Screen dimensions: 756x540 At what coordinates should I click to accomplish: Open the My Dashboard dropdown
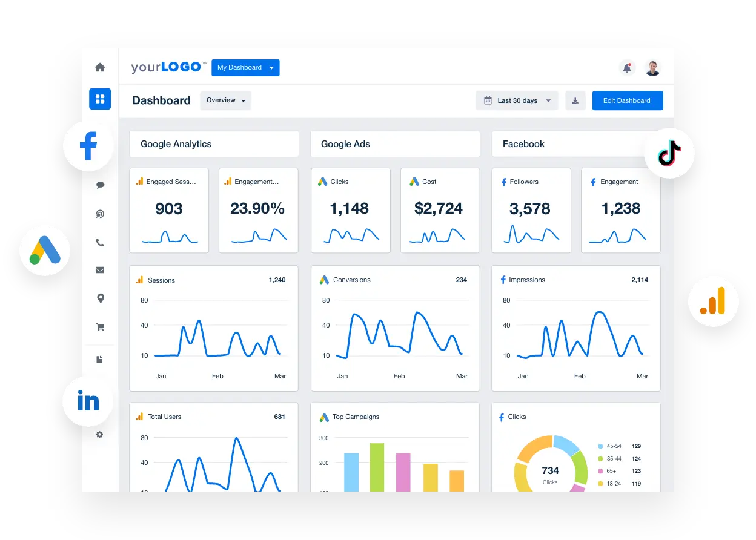245,68
